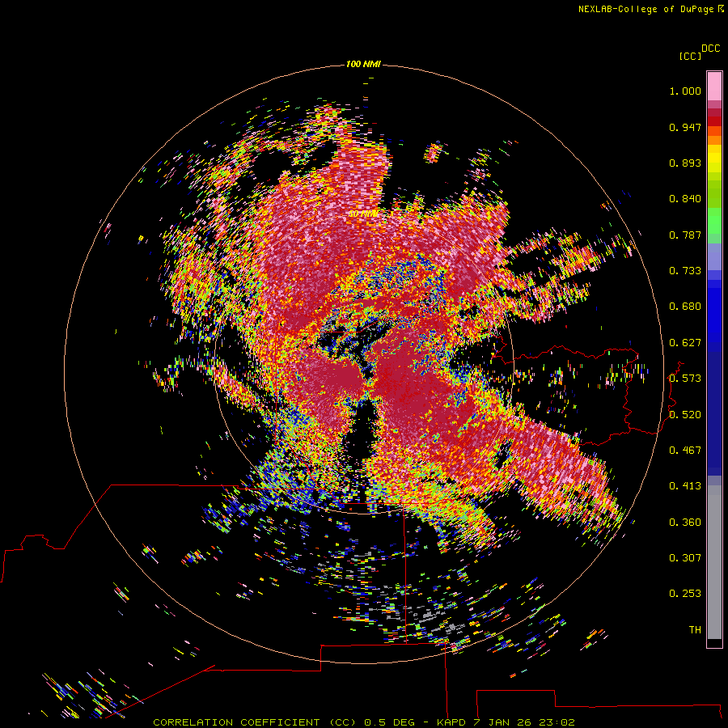Click the 50 NMI range ring label
This screenshot has width=728, height=728.
(x=362, y=214)
